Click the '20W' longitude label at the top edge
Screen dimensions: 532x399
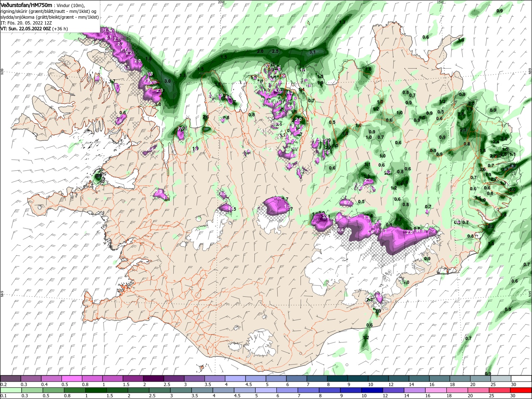[x=221, y=2]
